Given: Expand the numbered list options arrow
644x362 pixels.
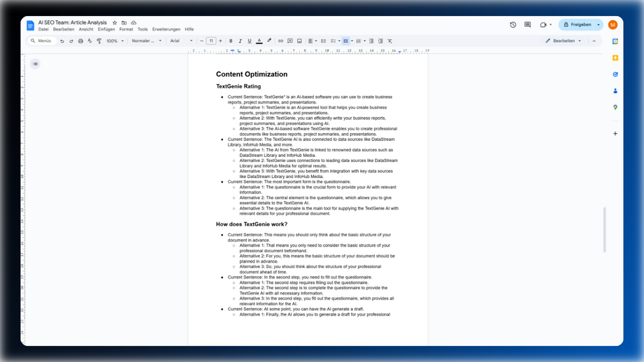Looking at the screenshot, I should 365,41.
